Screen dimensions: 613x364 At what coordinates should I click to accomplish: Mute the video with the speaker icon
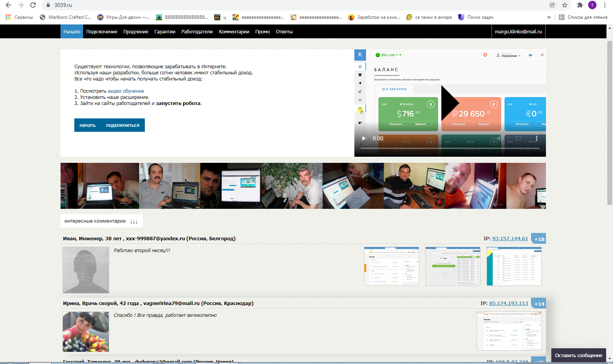pos(499,138)
